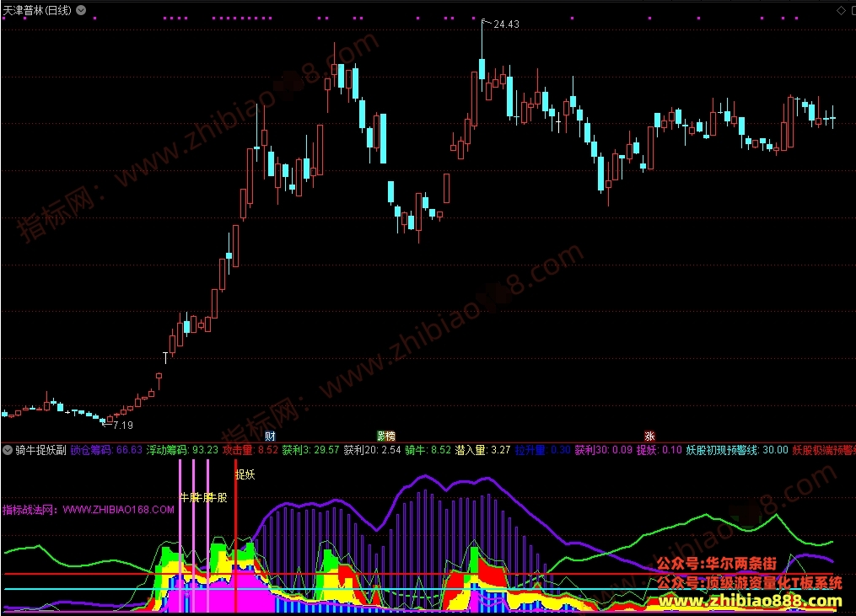Viewport: 856px width, 616px height.
Task: Click the 拉升量: 0.30 value
Action: coord(542,450)
